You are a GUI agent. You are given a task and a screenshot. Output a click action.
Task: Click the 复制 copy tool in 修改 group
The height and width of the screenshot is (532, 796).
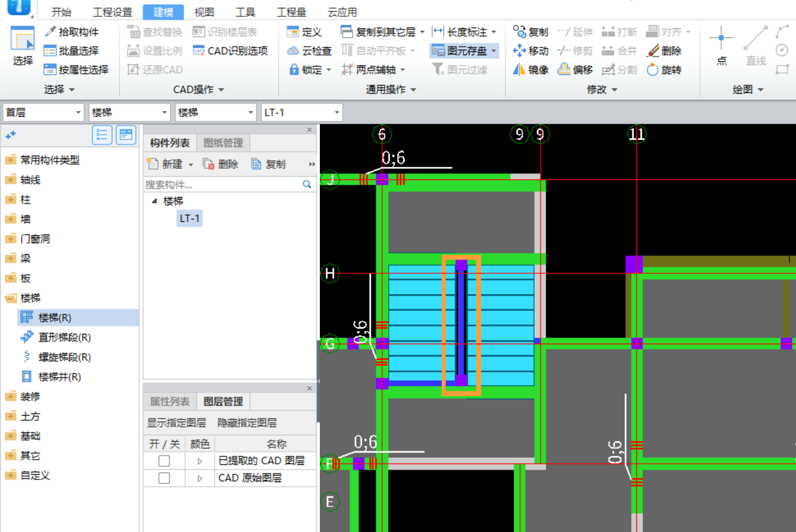531,32
